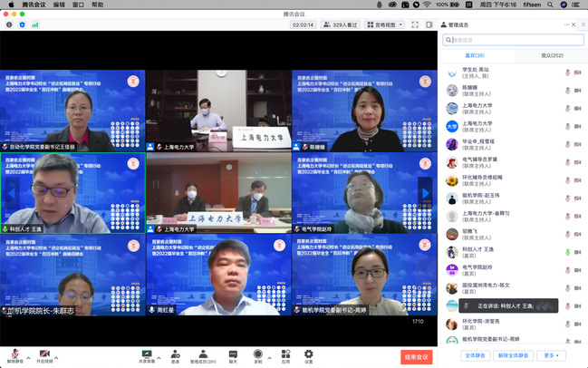Select member row 国投湄洲湾电力-陈文
Viewport: 588px width, 368px height.
(513, 288)
